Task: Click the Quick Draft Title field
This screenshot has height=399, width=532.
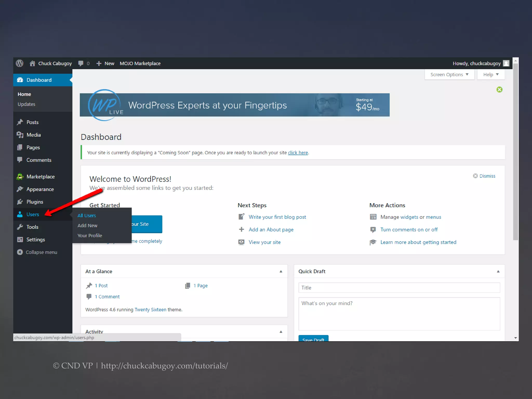Action: coord(399,288)
